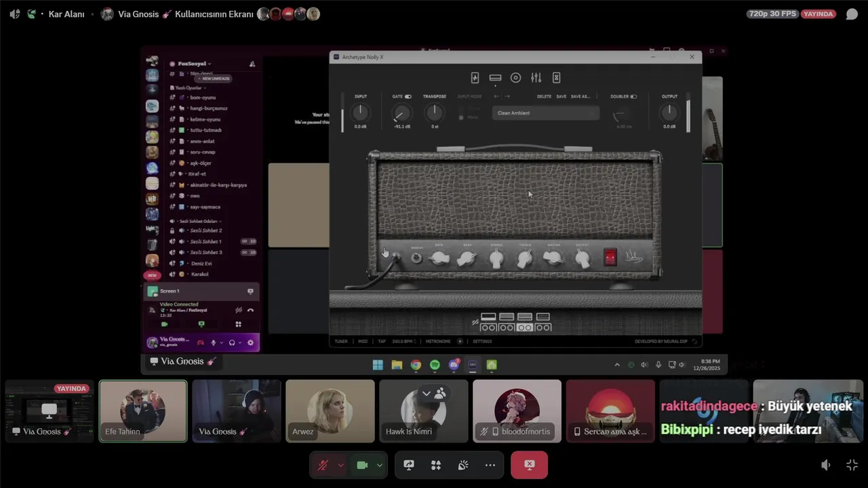Disconnect call icon in streamed Discord
Image resolution: width=868 pixels, height=488 pixels.
pos(250,310)
